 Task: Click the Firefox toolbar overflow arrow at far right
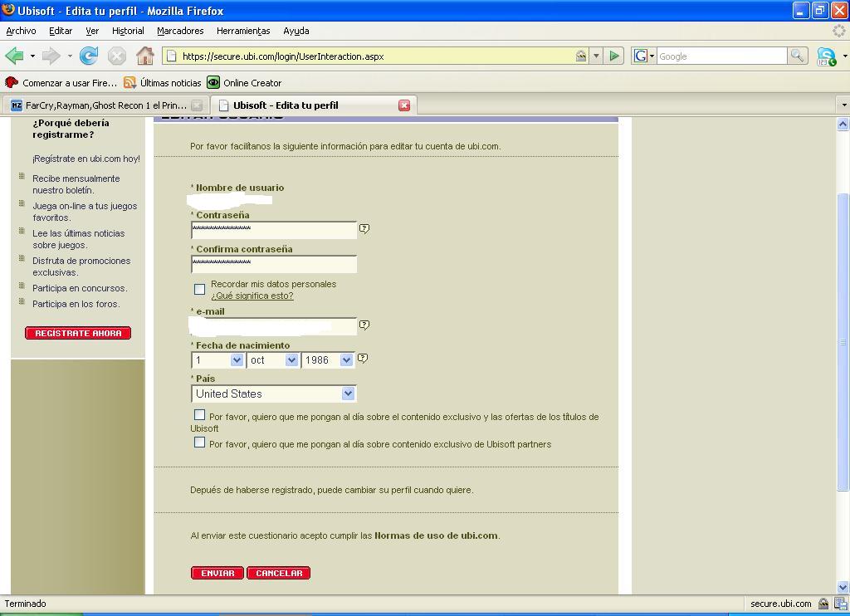coord(845,56)
